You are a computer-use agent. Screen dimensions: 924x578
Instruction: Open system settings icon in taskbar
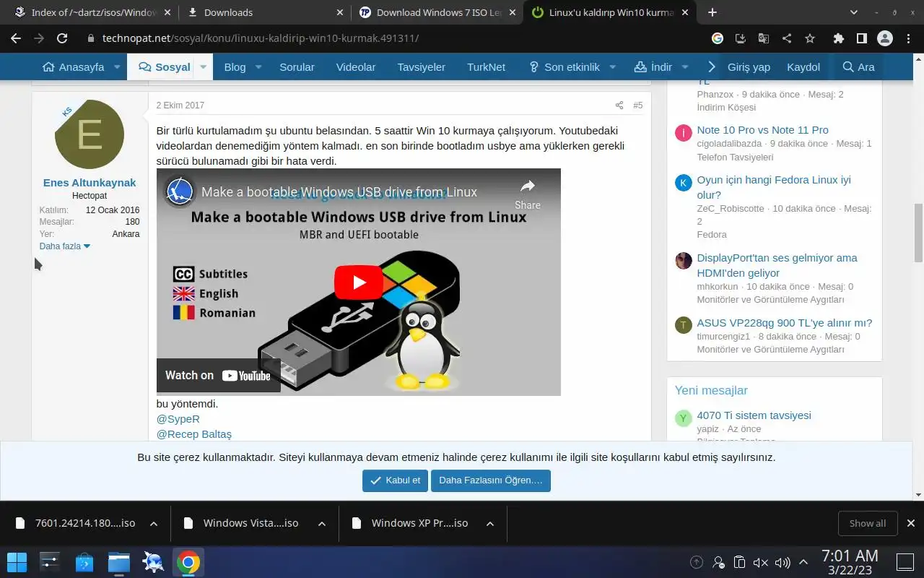tap(50, 562)
